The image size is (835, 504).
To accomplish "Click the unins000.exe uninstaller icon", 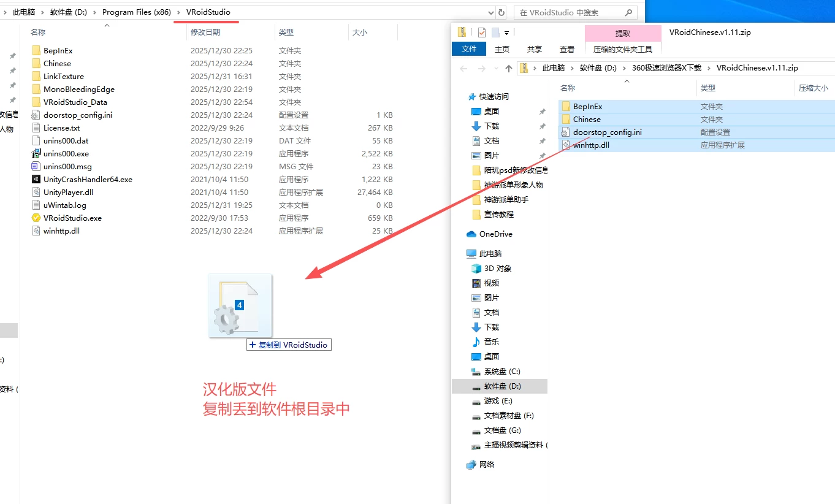I will [x=36, y=154].
